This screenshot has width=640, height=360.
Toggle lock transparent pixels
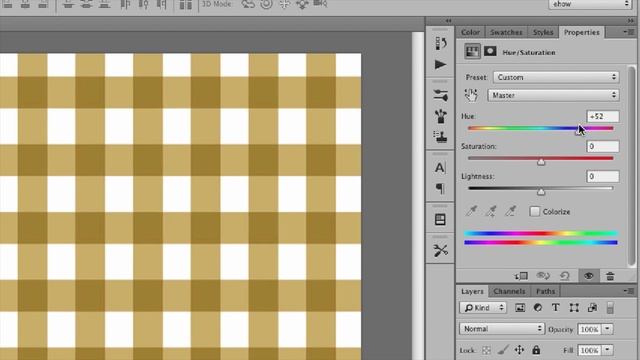pyautogui.click(x=486, y=350)
